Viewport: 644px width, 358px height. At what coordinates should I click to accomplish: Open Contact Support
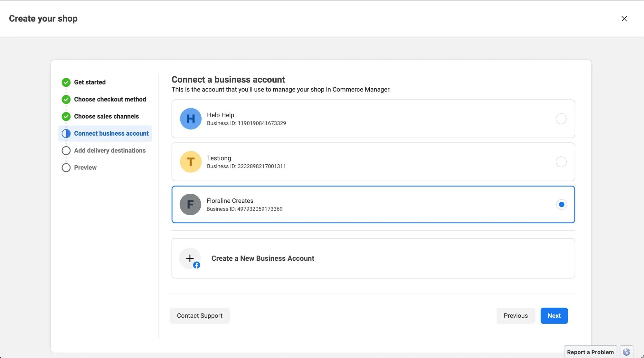click(200, 316)
